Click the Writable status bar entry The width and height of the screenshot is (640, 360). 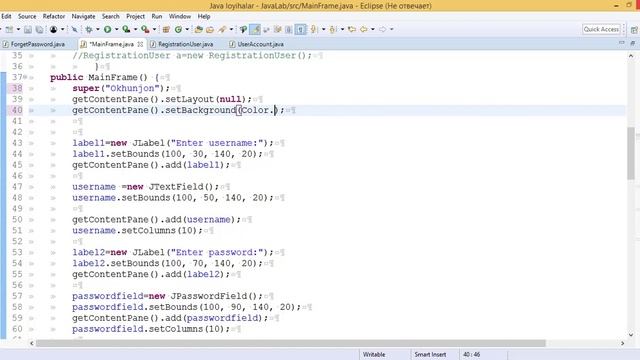pyautogui.click(x=374, y=354)
